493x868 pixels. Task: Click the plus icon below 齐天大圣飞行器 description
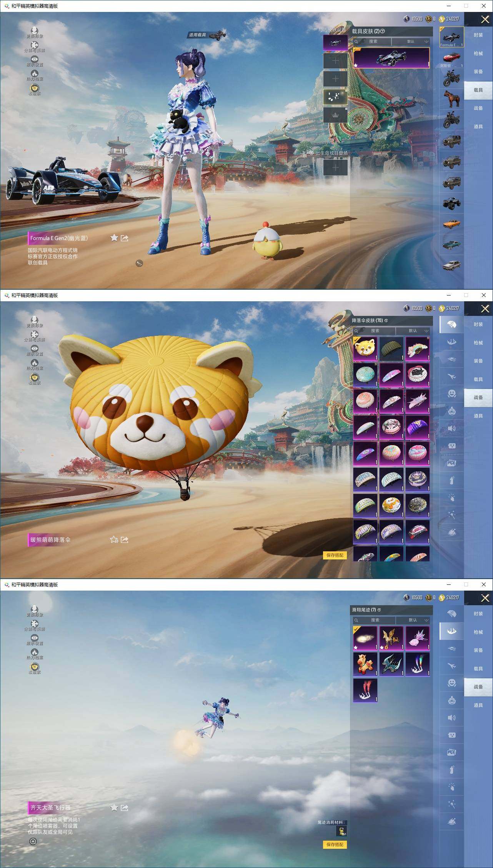pos(33,841)
